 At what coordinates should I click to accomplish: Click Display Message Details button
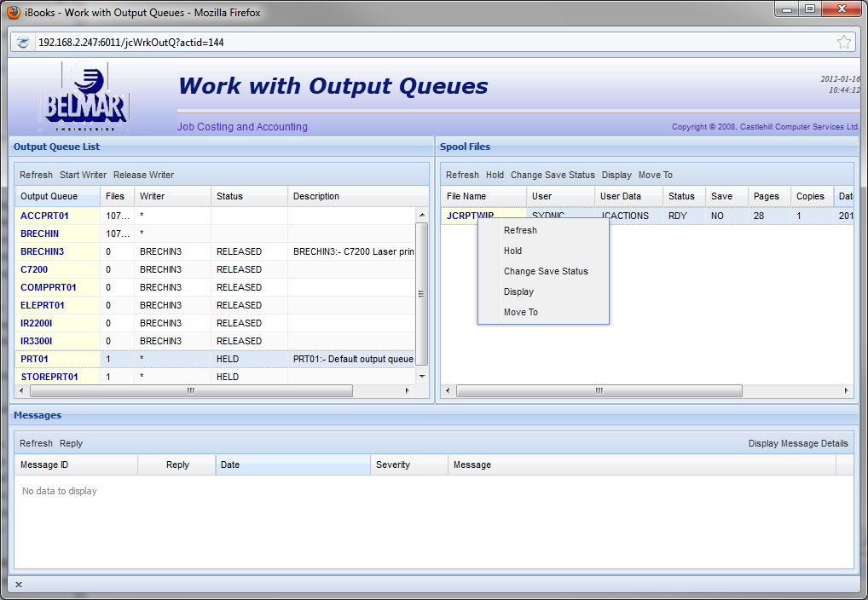tap(798, 443)
